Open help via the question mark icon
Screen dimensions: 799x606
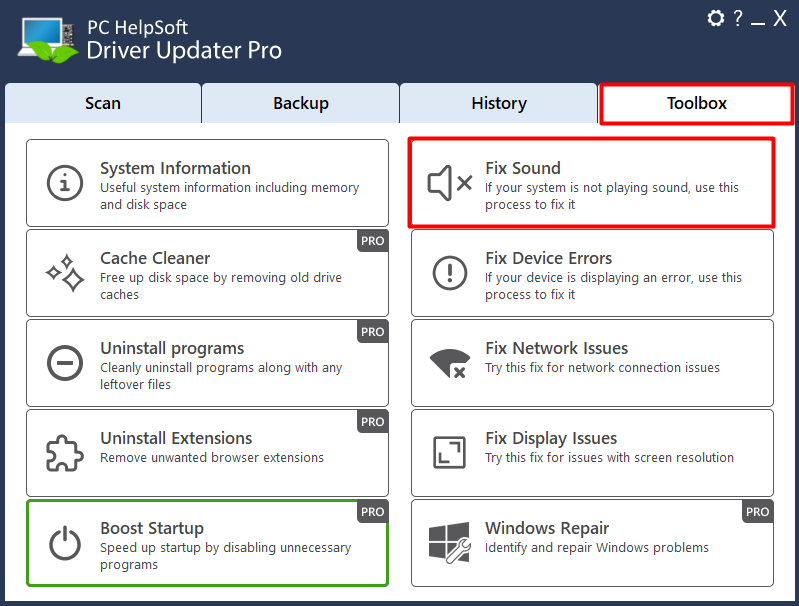pyautogui.click(x=737, y=18)
